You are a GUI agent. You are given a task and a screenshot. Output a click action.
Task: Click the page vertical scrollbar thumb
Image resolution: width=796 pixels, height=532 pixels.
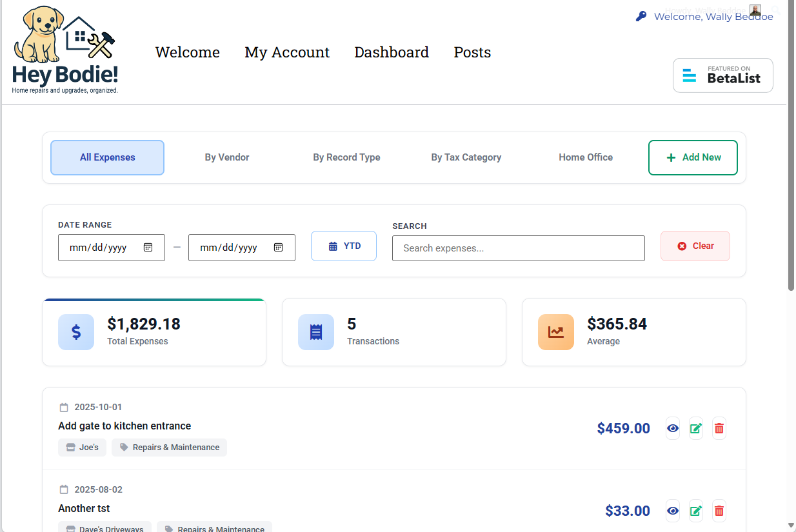[x=791, y=145]
